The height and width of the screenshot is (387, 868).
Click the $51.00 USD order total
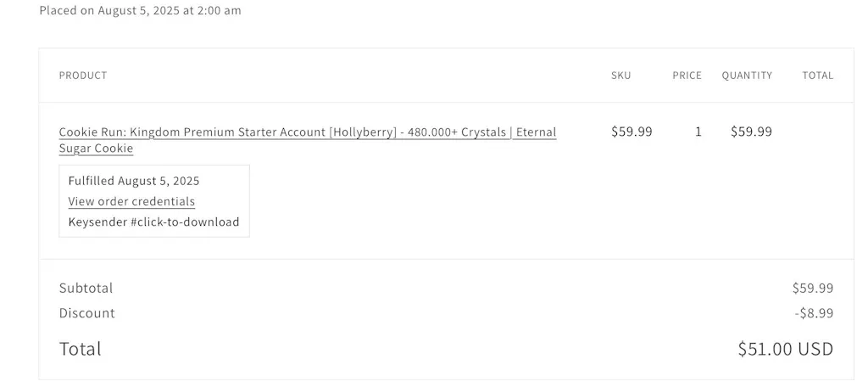785,349
